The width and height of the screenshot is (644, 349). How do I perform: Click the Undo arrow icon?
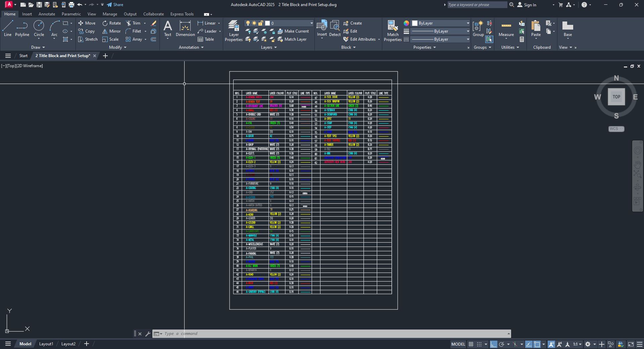click(x=80, y=5)
